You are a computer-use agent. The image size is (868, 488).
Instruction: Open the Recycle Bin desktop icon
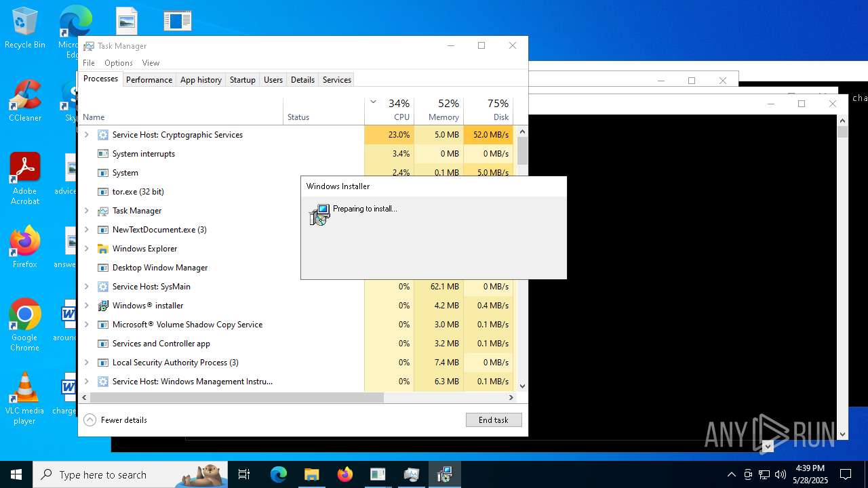point(25,28)
